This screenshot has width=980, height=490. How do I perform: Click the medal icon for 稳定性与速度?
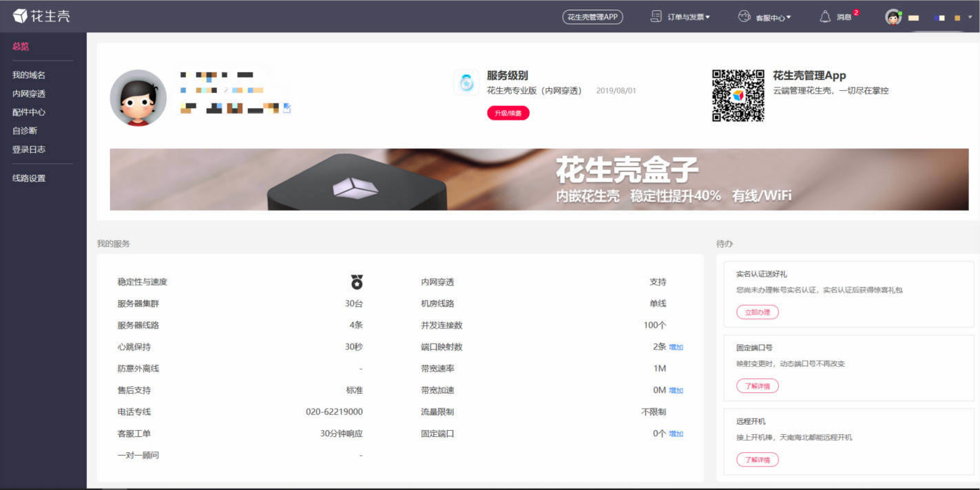(x=357, y=282)
